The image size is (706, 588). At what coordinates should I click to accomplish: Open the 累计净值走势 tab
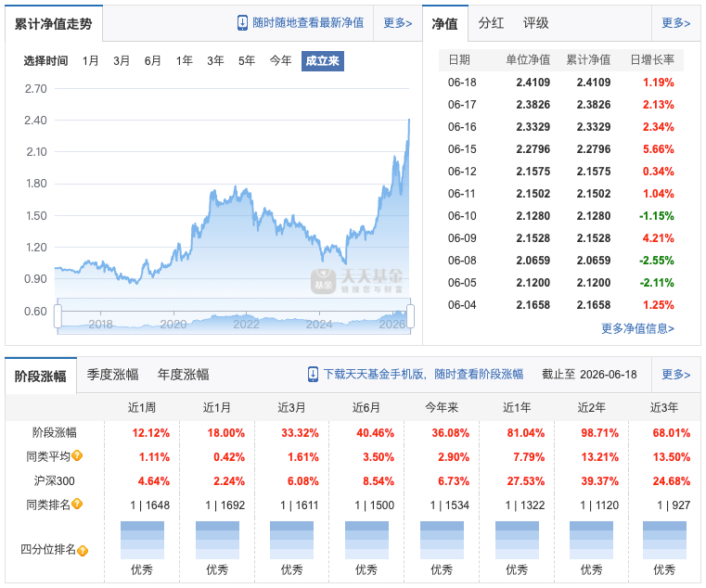pos(54,24)
